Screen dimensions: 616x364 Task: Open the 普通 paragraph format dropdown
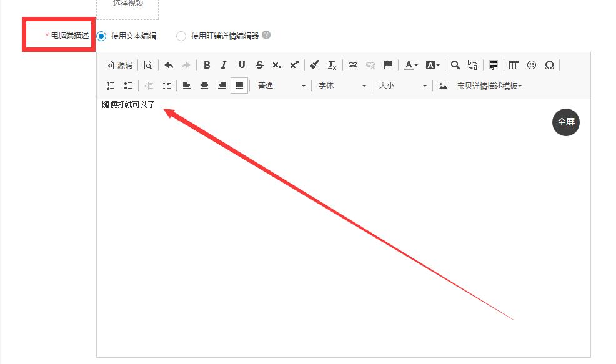281,86
